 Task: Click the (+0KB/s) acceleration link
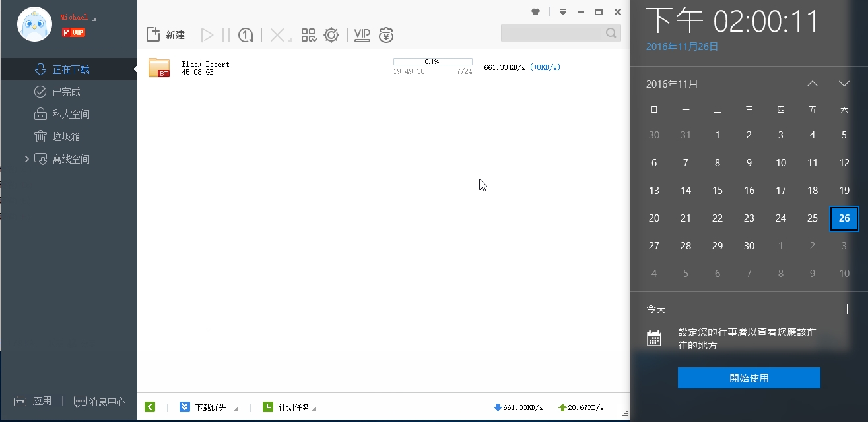(545, 67)
